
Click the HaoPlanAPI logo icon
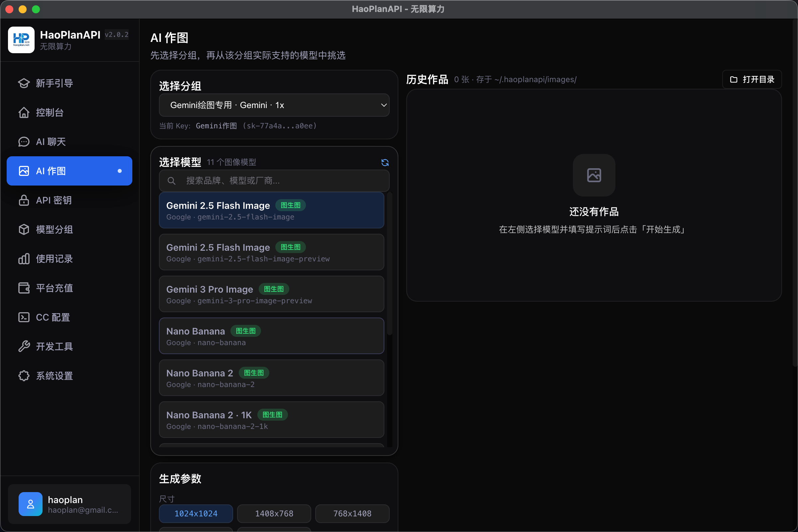[21, 40]
